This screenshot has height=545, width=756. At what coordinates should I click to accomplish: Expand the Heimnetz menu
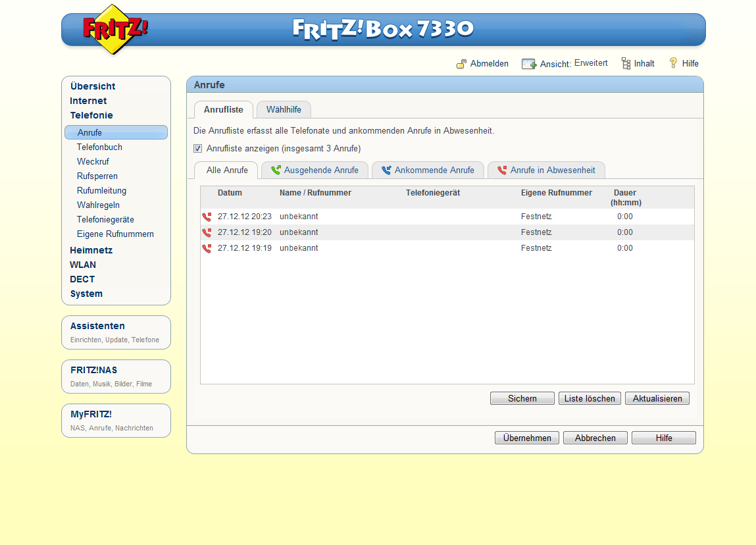coord(91,250)
